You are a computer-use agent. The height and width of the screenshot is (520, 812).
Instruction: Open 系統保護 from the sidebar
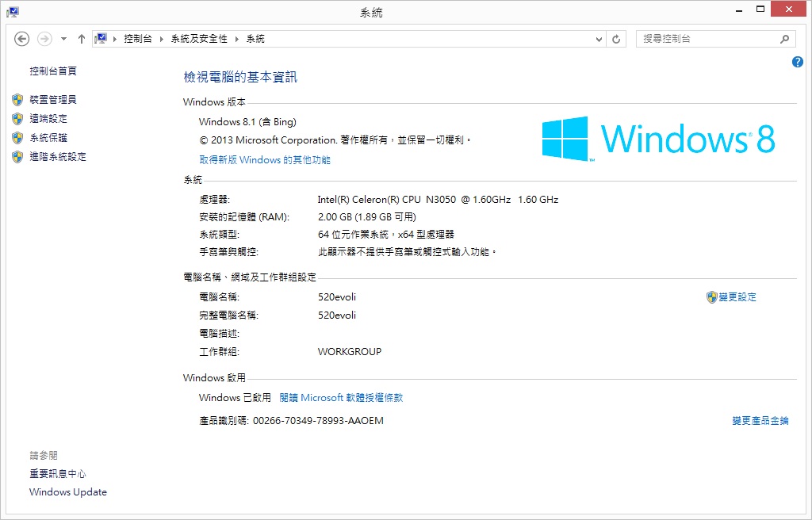[48, 138]
